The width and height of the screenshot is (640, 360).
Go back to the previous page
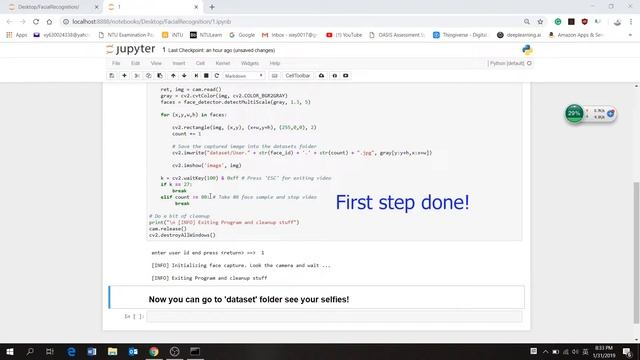click(9, 22)
